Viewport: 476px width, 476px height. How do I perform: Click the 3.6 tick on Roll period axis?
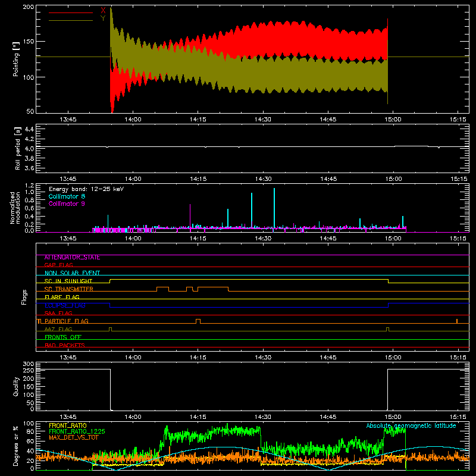click(29, 168)
